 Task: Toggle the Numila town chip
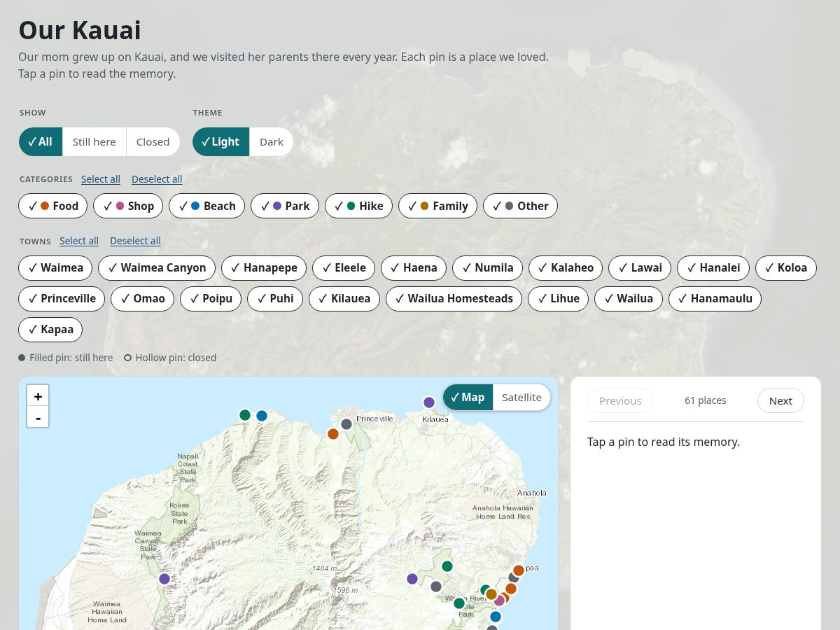[x=488, y=267]
